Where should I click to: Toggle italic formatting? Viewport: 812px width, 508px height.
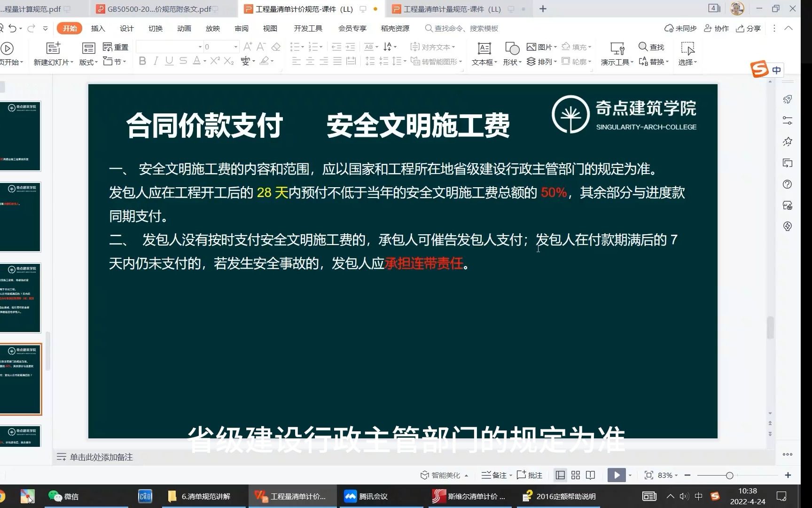click(x=155, y=61)
